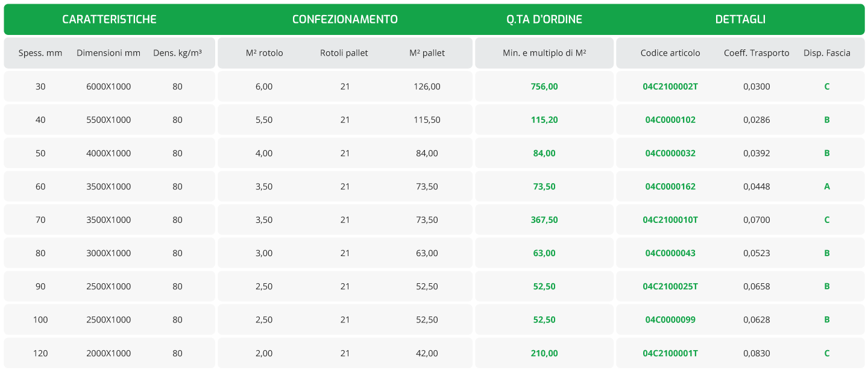Open article code 04C0000099
The image size is (868, 373).
pos(670,319)
